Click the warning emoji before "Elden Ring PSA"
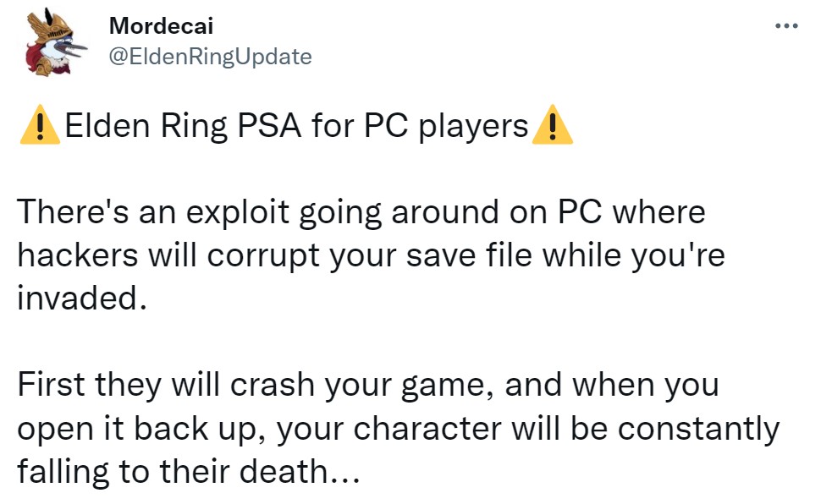This screenshot has width=821, height=504. [39, 128]
